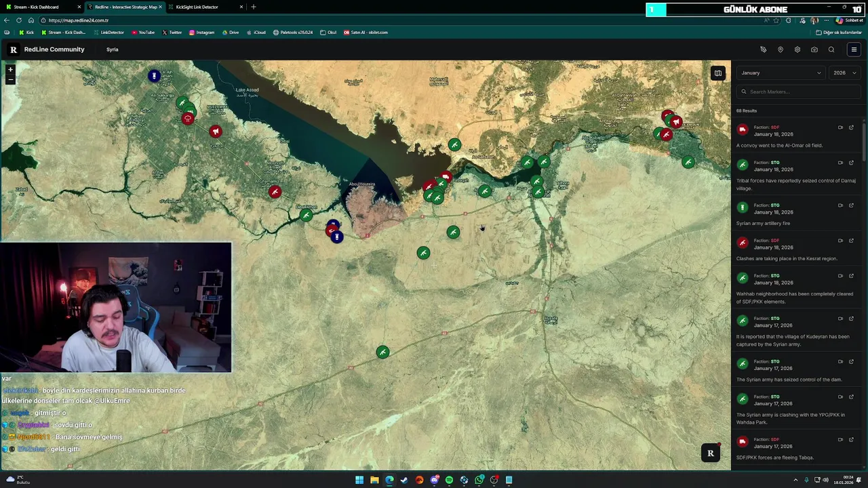Click the draw/pen tool icon in header
This screenshot has width=868, height=488.
[x=763, y=49]
